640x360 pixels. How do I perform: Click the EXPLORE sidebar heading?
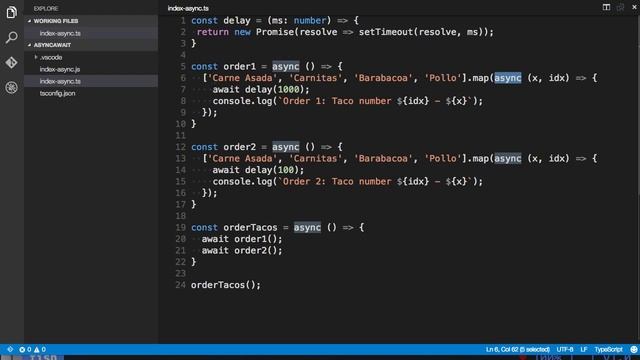pyautogui.click(x=46, y=9)
